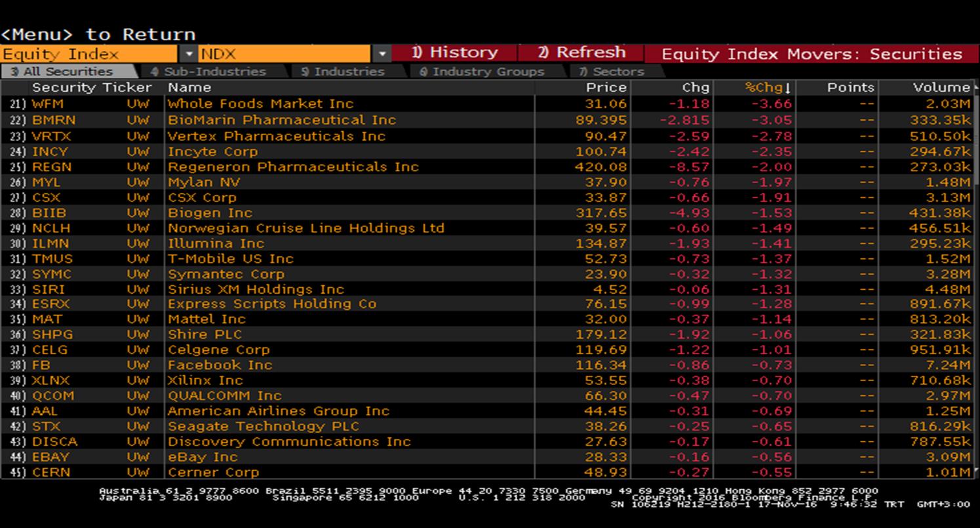
Task: Click Regeneron price 420.08
Action: coord(601,167)
